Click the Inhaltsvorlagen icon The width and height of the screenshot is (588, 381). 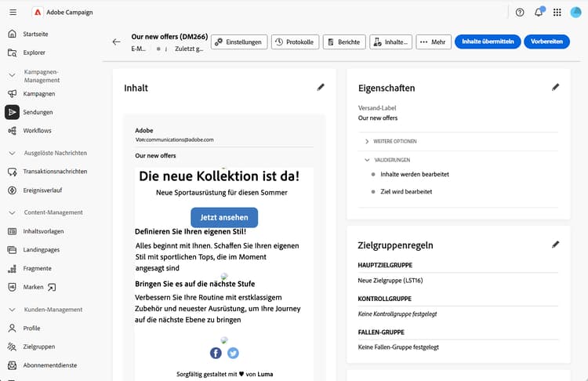(12, 231)
